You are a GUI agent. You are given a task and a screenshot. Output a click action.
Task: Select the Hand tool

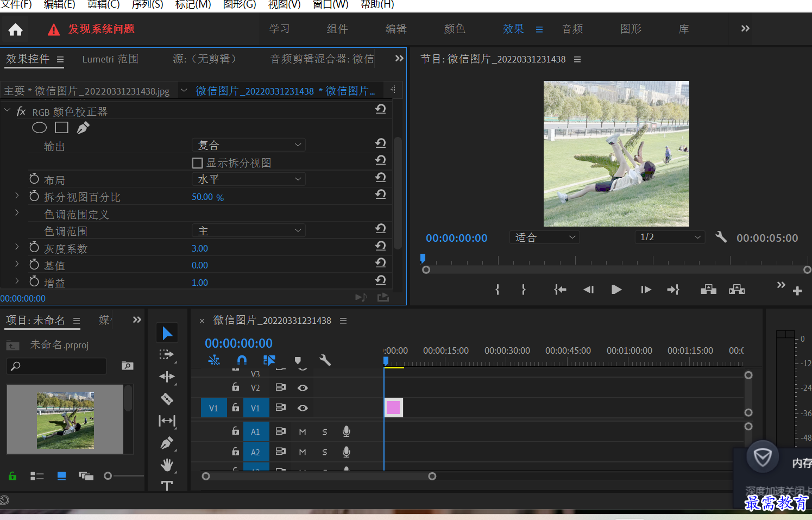tap(167, 465)
